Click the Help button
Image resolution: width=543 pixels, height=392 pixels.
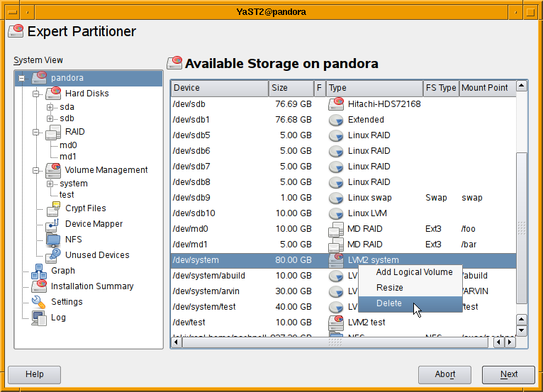[34, 375]
